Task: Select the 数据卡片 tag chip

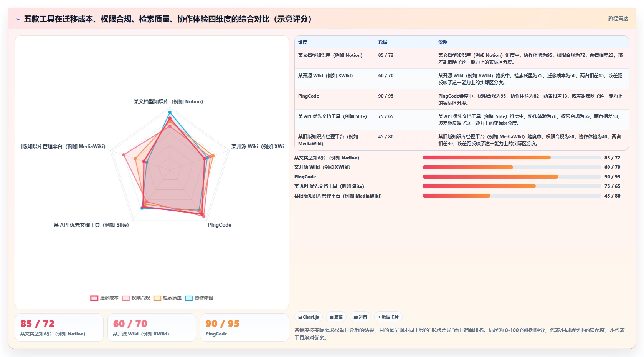Action: pos(388,317)
